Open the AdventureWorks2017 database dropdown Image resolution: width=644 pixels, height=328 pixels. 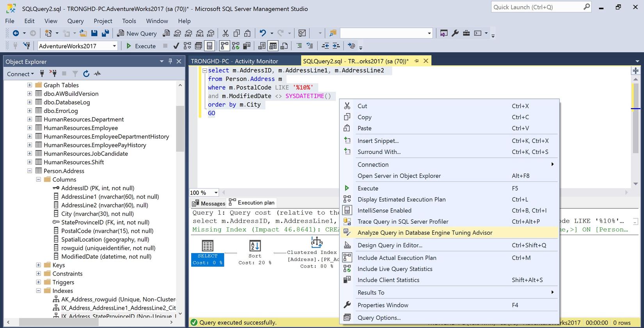[x=114, y=46]
